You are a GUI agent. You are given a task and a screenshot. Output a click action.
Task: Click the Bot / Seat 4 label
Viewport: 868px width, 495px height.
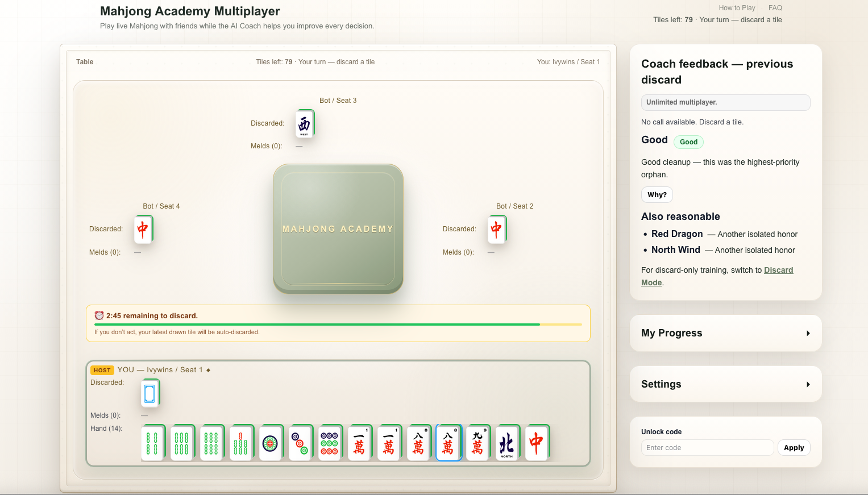[161, 206]
